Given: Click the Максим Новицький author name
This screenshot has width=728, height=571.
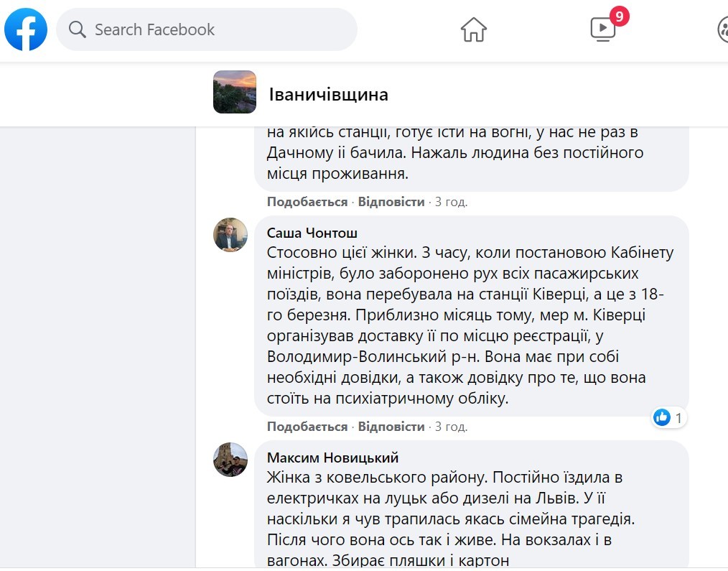Looking at the screenshot, I should click(x=332, y=458).
